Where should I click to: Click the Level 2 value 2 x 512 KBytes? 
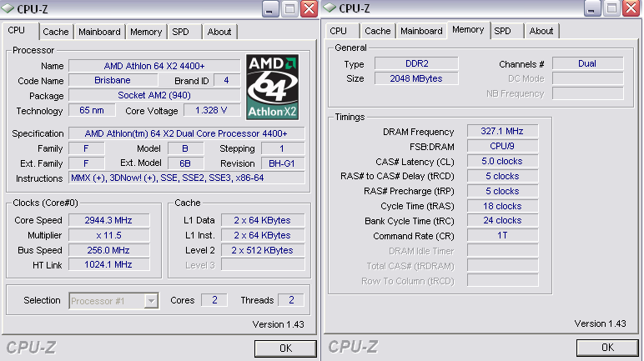263,250
